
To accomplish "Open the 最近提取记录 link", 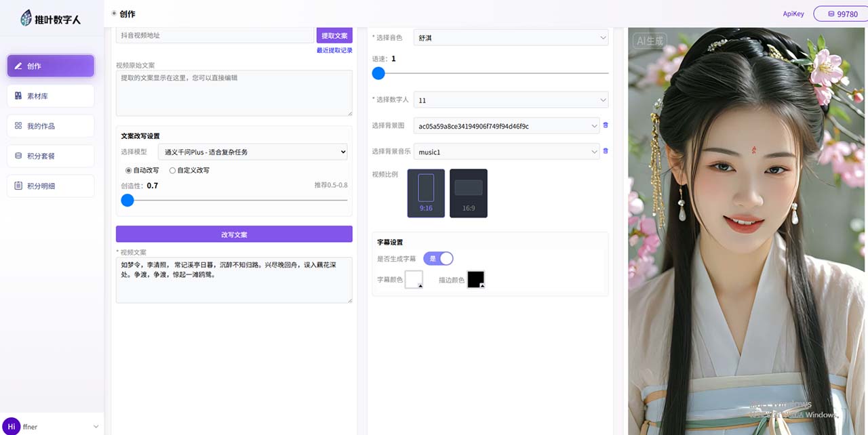I will point(334,50).
